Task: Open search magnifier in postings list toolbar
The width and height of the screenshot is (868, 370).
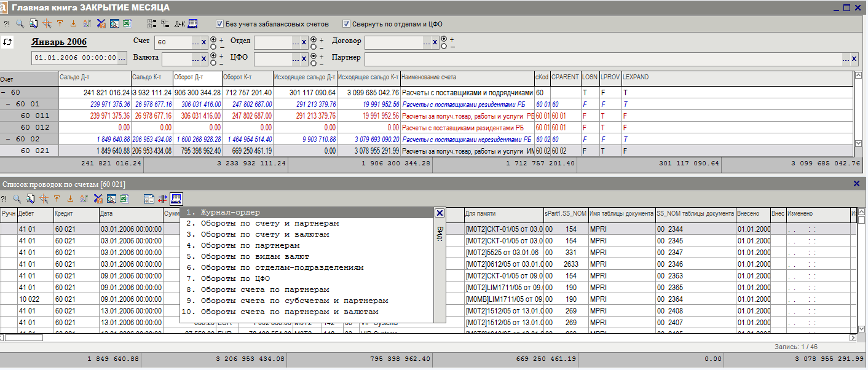Action: [x=18, y=199]
